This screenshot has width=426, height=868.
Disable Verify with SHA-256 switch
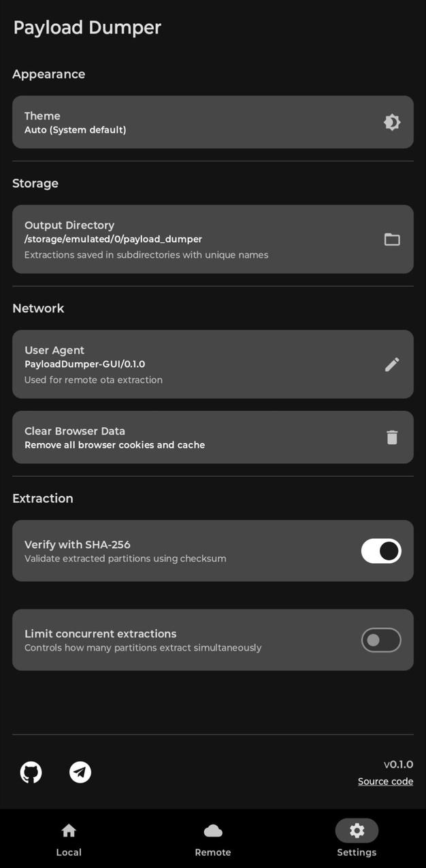(x=381, y=551)
